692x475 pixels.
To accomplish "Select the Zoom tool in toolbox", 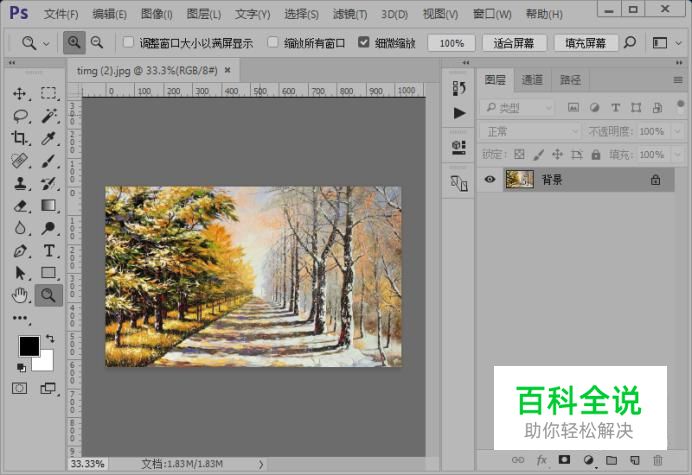I will tap(49, 295).
